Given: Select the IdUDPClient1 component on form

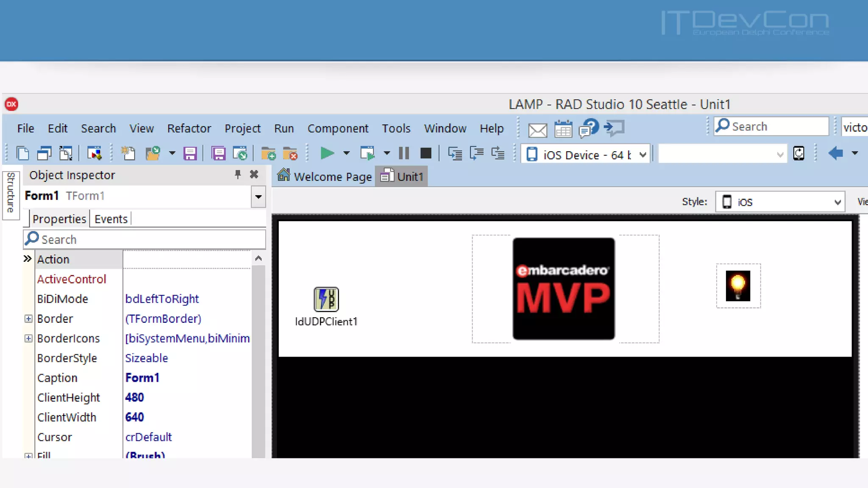Looking at the screenshot, I should pyautogui.click(x=326, y=299).
